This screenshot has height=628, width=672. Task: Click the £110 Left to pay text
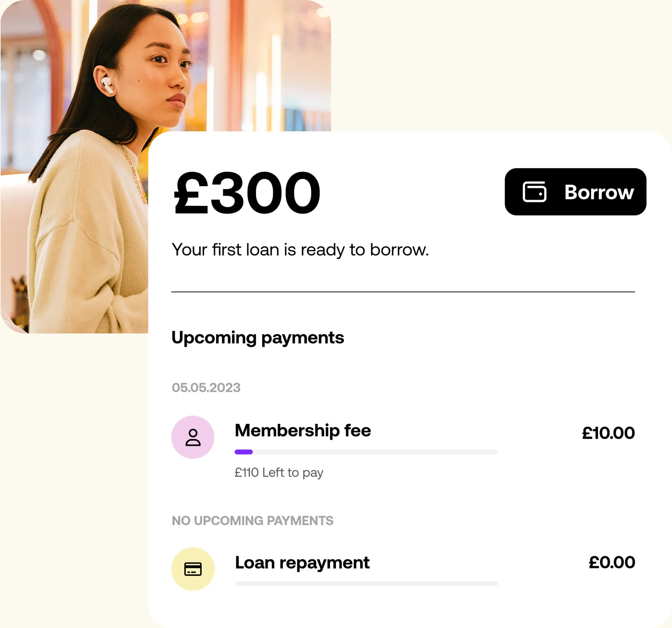pyautogui.click(x=279, y=473)
